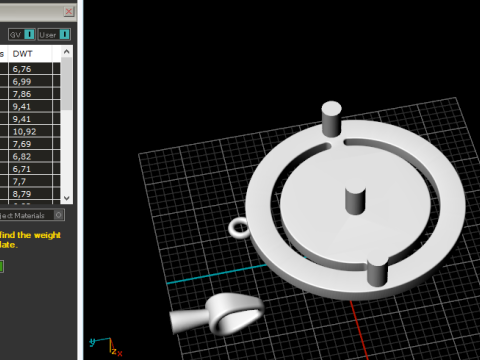480x360 pixels.
Task: Click the green indicator below the yellow text
Action: coord(2,267)
